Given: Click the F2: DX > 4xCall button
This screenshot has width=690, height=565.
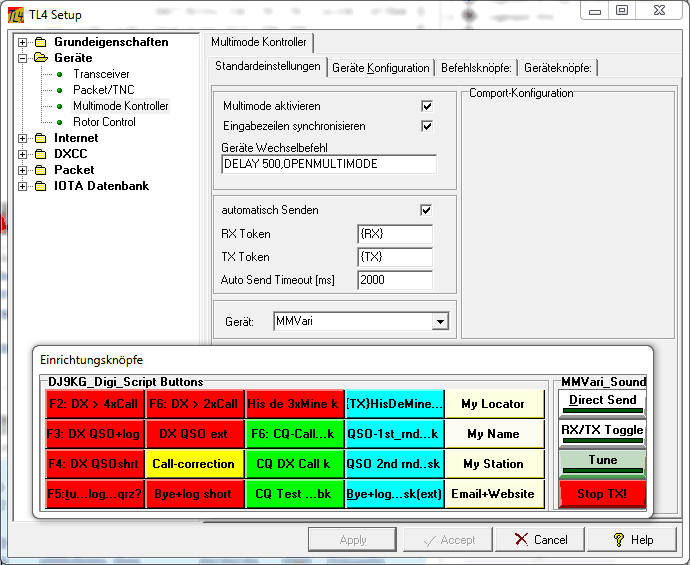Looking at the screenshot, I should point(95,404).
